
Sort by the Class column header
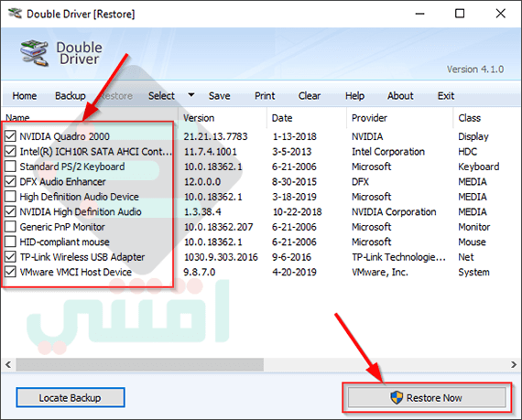(470, 118)
